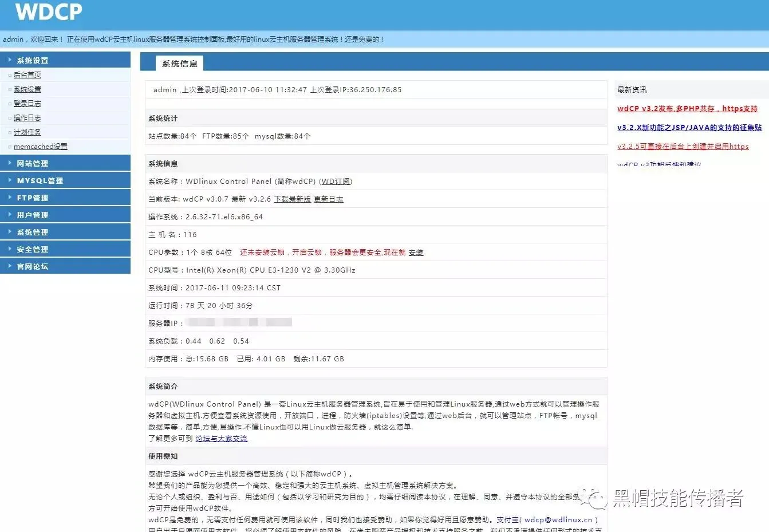The image size is (769, 532).
Task: Click the 运行时间 78 天 row
Action: click(376, 306)
